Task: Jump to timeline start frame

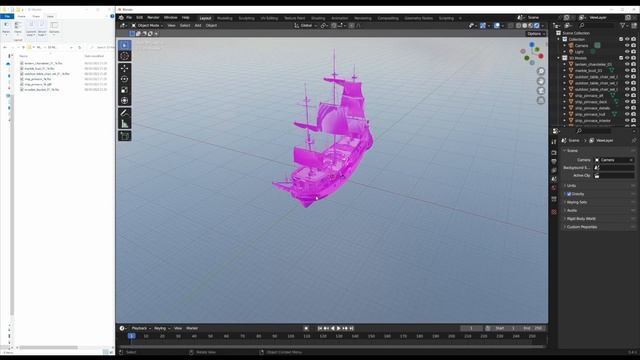Action: point(320,328)
